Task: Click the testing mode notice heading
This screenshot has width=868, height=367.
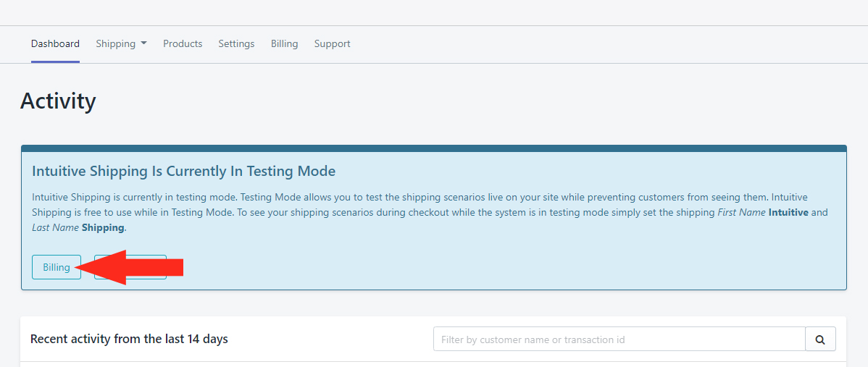Action: click(x=184, y=171)
